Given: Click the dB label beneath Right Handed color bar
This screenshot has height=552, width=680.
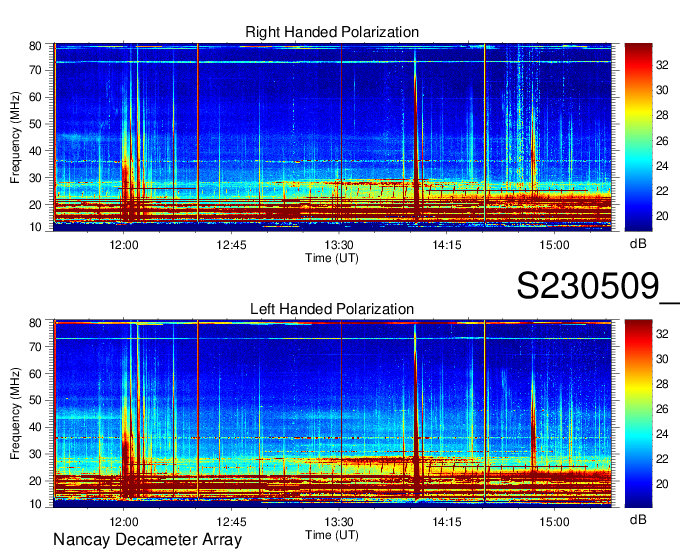Looking at the screenshot, I should pos(638,244).
